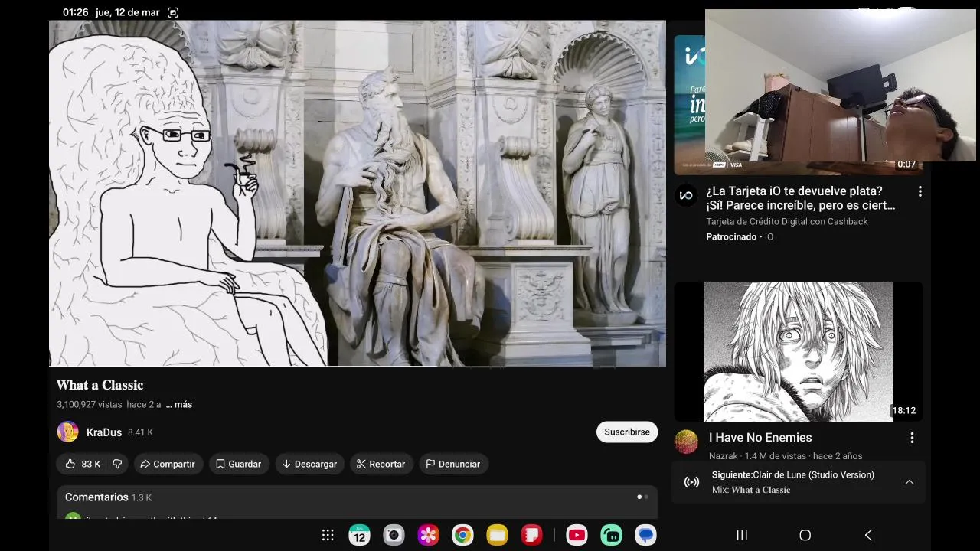Tap the 3,100,927 vistas view count
Screen dimensions: 980x551
[x=89, y=404]
